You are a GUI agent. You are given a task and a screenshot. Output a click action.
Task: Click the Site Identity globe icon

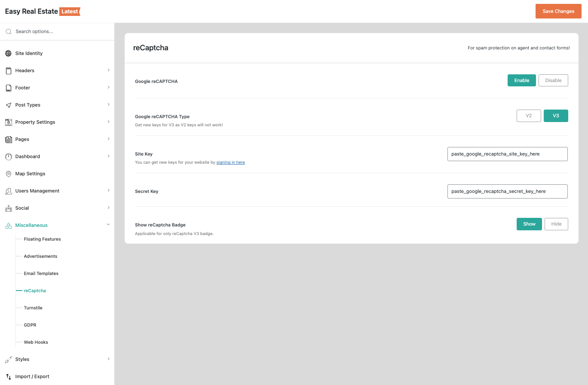(x=8, y=53)
